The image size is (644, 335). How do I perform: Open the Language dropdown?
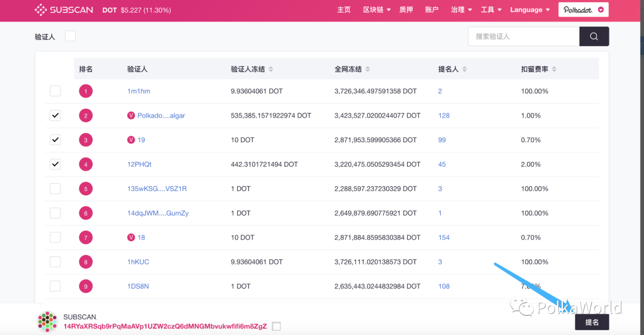tap(530, 10)
